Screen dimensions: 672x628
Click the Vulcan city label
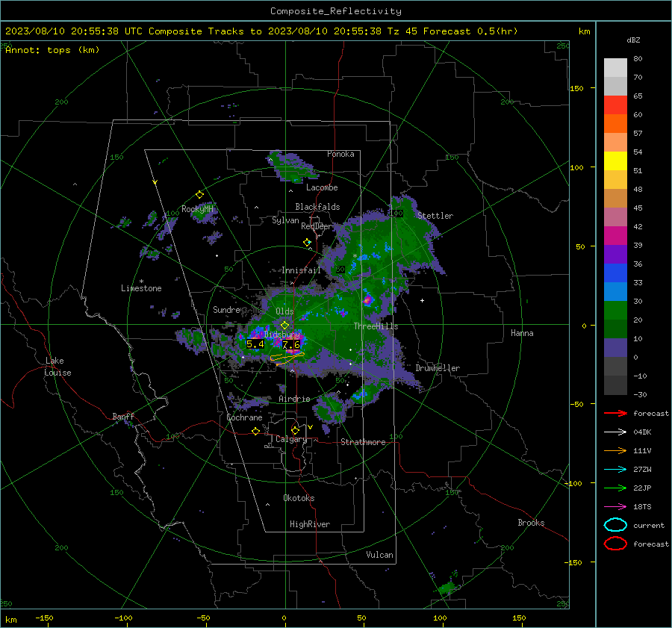(379, 555)
